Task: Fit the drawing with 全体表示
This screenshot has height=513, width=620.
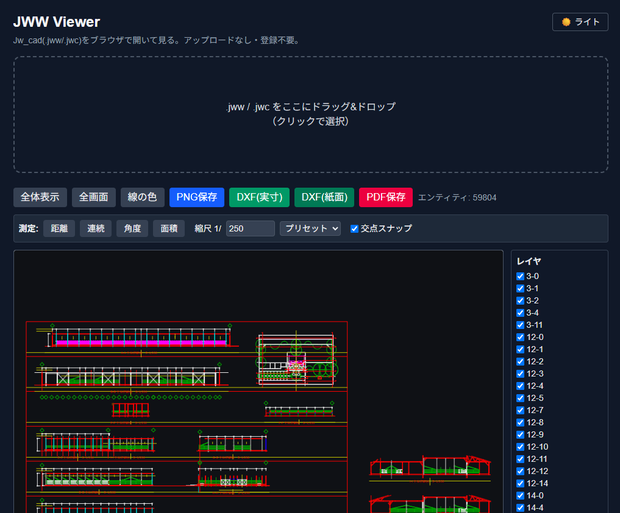Action: pyautogui.click(x=40, y=197)
